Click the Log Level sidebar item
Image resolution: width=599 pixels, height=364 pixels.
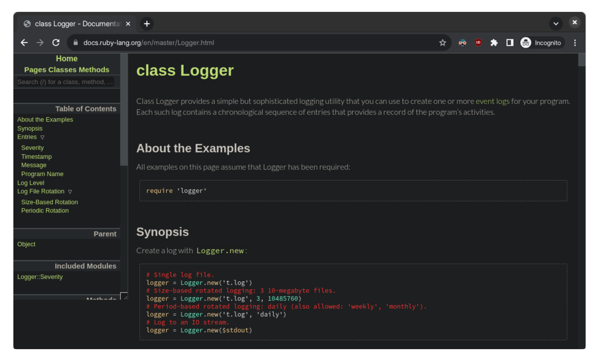click(30, 183)
